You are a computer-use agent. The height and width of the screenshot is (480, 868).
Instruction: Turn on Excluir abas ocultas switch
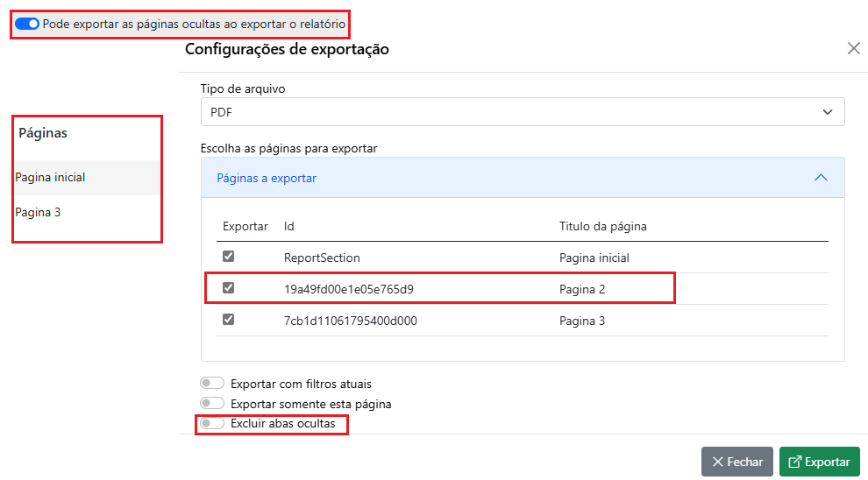coord(212,424)
